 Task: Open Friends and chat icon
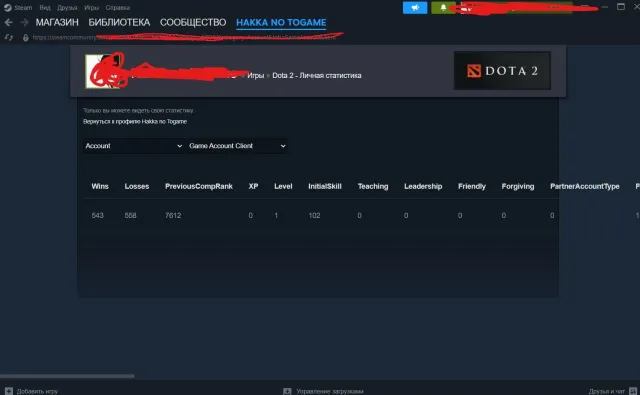(633, 391)
